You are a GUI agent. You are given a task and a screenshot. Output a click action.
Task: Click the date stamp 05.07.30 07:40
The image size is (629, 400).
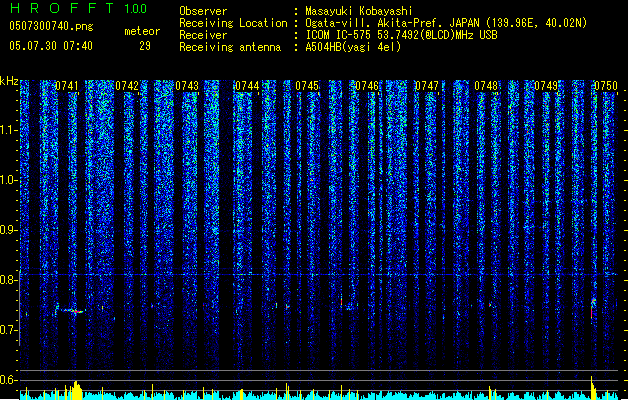point(51,46)
